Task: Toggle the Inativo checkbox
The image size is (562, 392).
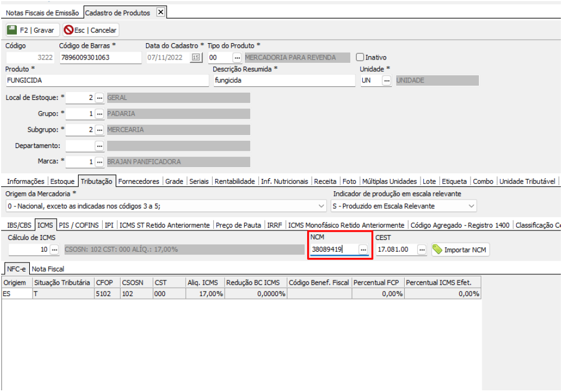Action: point(360,57)
